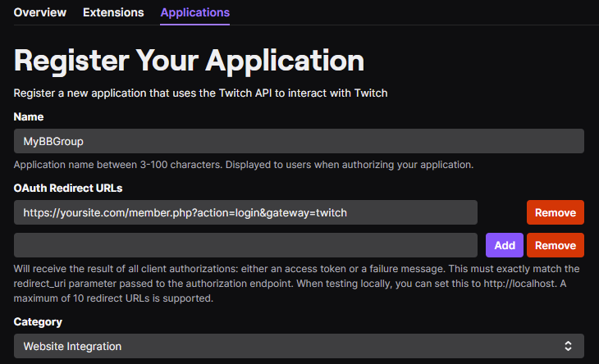Screen dimensions: 599x364
Task: Click the 'Will receive the result' help text
Action: [296, 284]
